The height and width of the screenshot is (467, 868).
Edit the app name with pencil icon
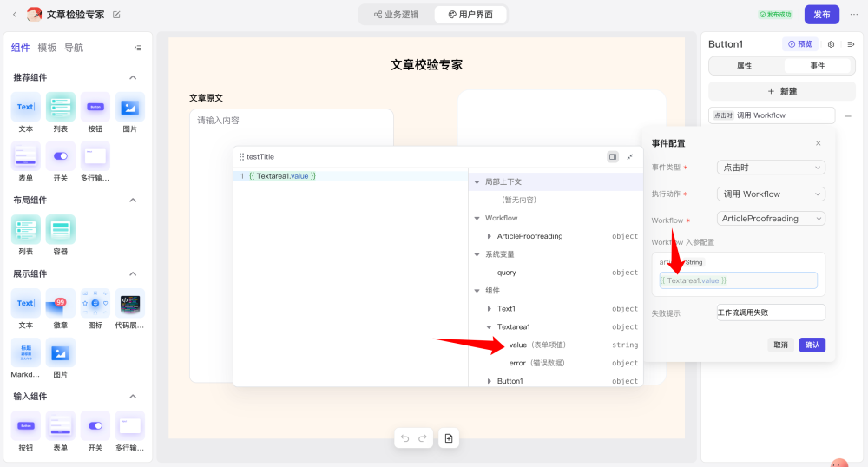(x=116, y=15)
